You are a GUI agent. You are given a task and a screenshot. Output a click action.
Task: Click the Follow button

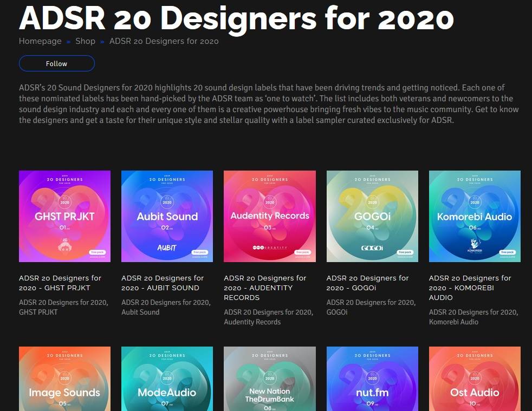[x=56, y=63]
